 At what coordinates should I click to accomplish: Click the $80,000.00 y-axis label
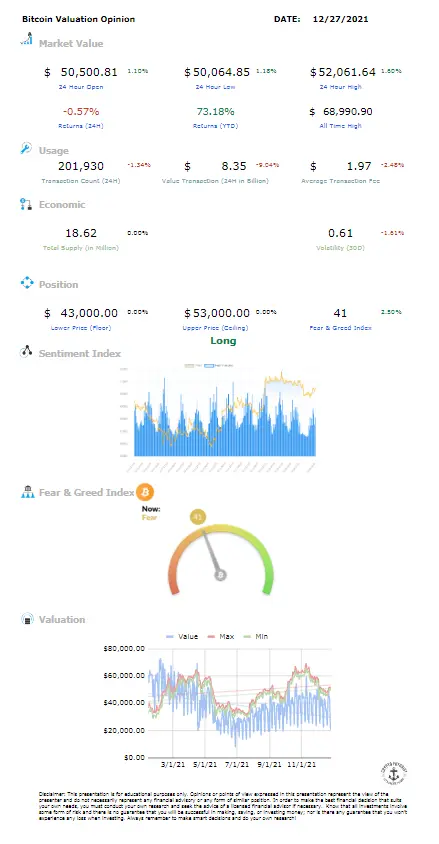[x=124, y=649]
